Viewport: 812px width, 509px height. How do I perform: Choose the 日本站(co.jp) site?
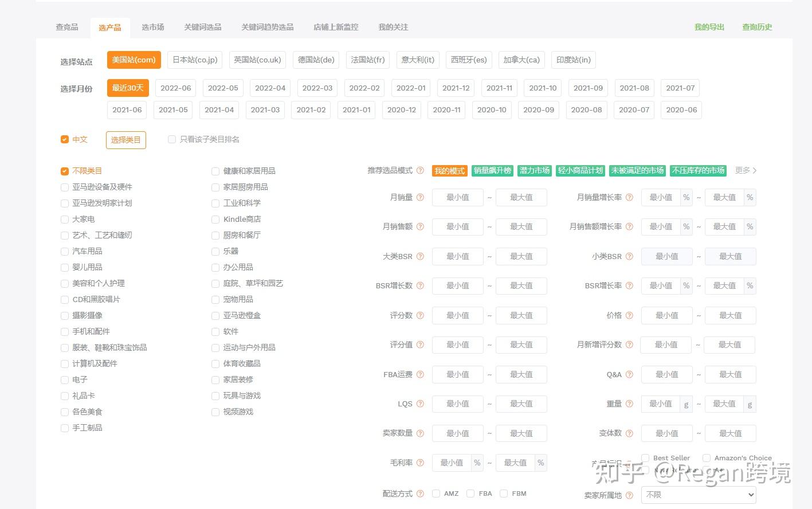pos(195,60)
